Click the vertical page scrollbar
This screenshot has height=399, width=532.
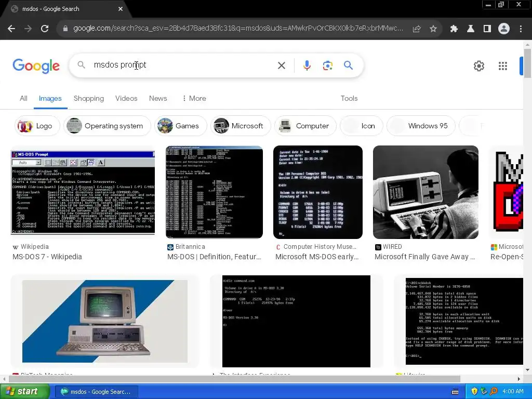point(527,63)
